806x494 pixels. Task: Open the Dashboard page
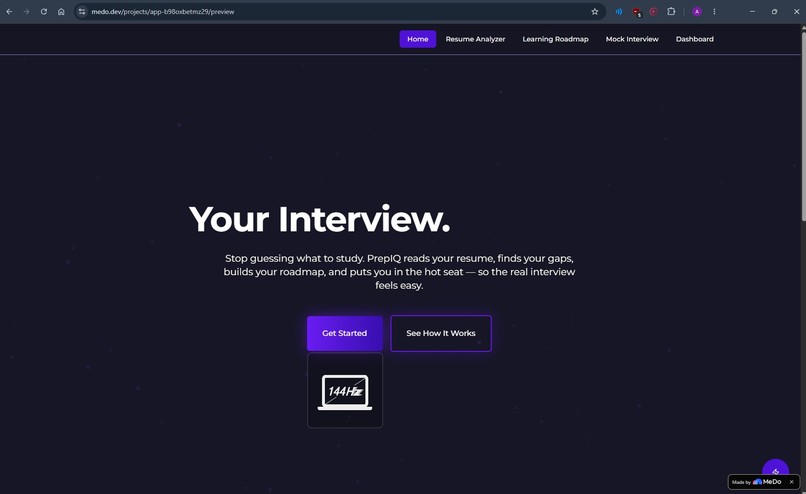point(694,39)
